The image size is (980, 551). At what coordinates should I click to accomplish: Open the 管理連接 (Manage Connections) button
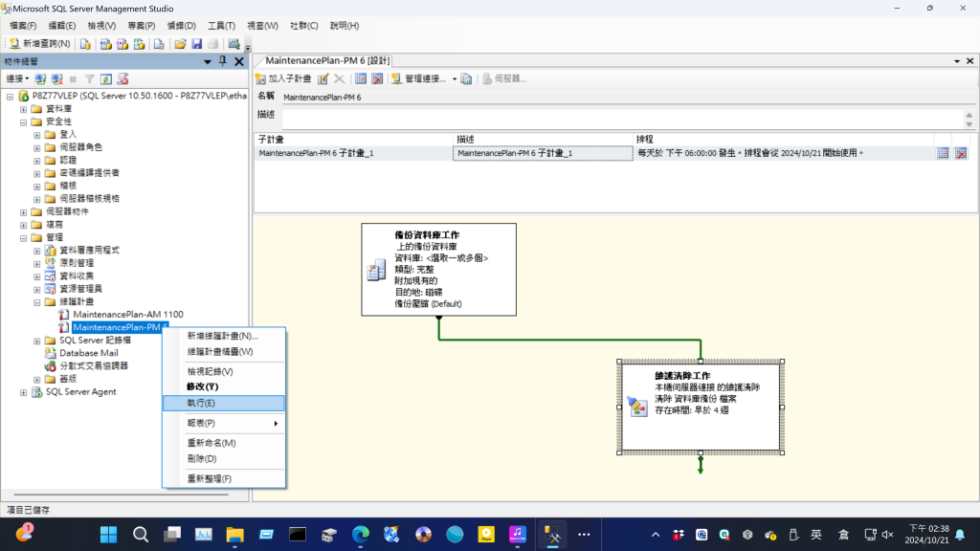pos(426,78)
